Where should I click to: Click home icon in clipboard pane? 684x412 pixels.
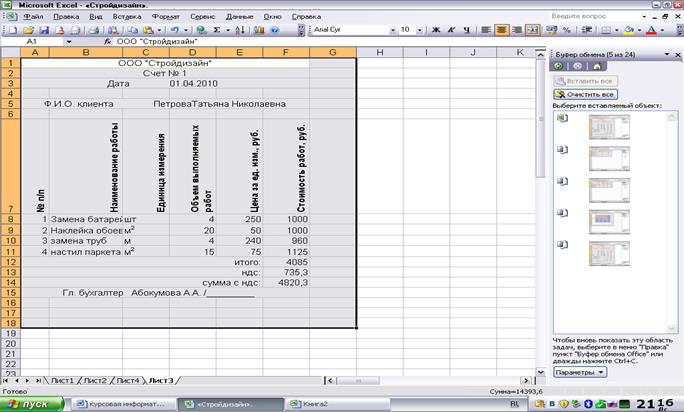pyautogui.click(x=596, y=65)
